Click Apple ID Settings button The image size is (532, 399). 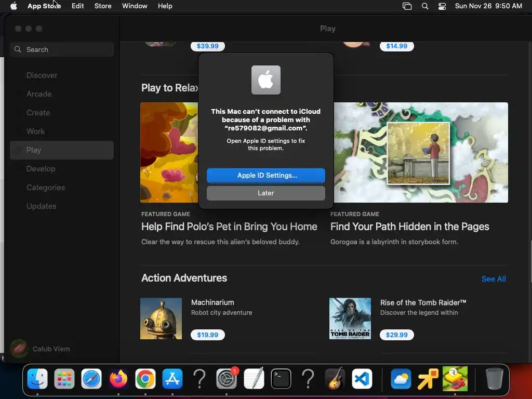coord(266,176)
